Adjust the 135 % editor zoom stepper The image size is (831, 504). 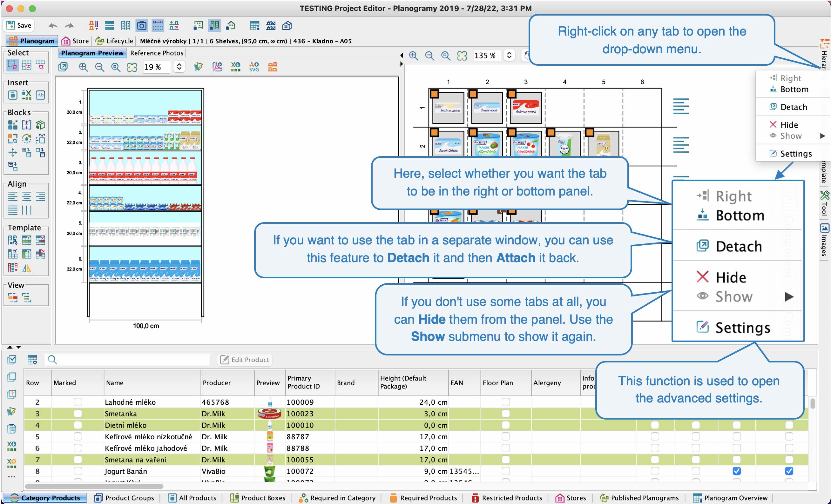coord(509,55)
